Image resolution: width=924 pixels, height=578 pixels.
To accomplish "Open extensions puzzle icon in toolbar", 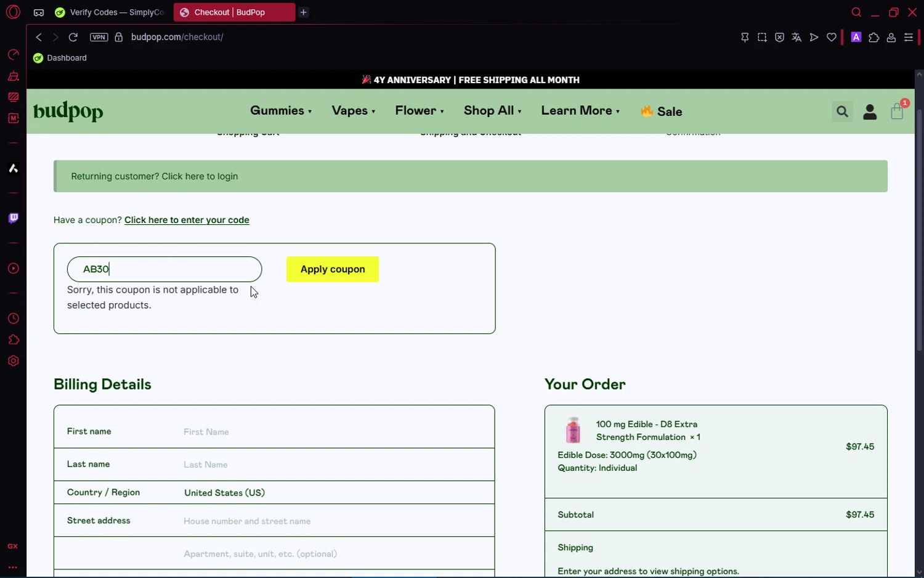I will point(873,38).
